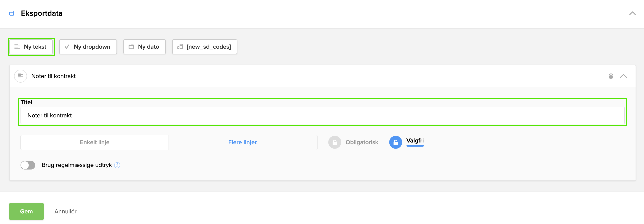Click the calendar icon on Ny dato
Viewport: 644px width, 224px height.
coord(131,47)
